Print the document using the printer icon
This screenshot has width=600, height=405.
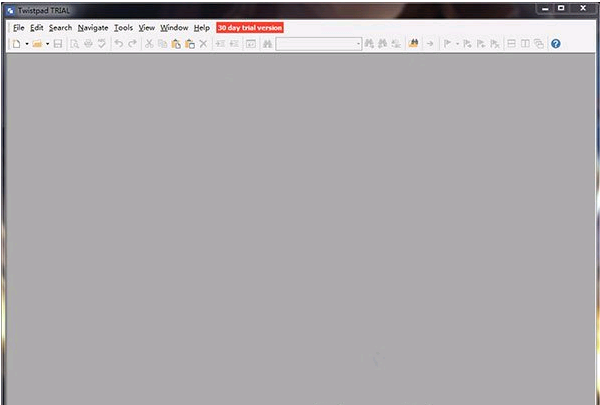[88, 44]
